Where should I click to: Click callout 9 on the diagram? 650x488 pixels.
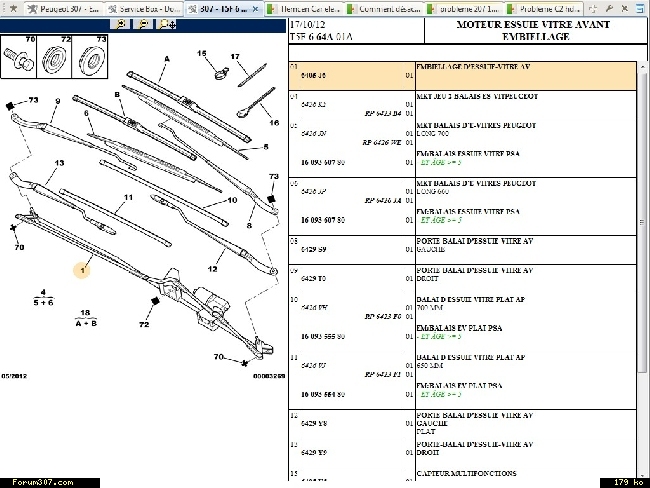click(58, 101)
